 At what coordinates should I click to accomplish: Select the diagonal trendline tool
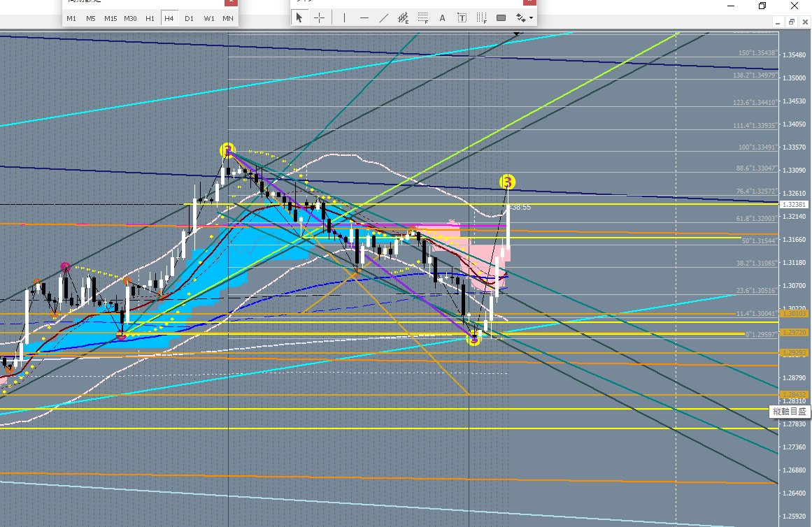[383, 17]
